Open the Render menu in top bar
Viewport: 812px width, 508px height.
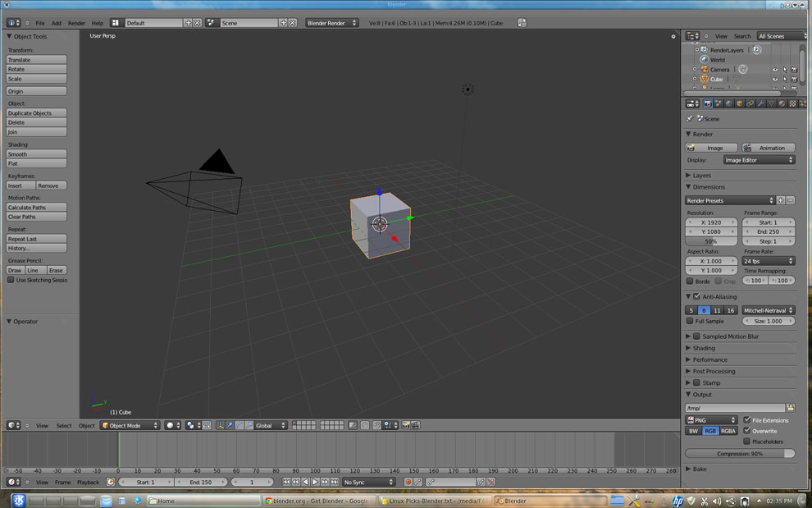coord(76,23)
